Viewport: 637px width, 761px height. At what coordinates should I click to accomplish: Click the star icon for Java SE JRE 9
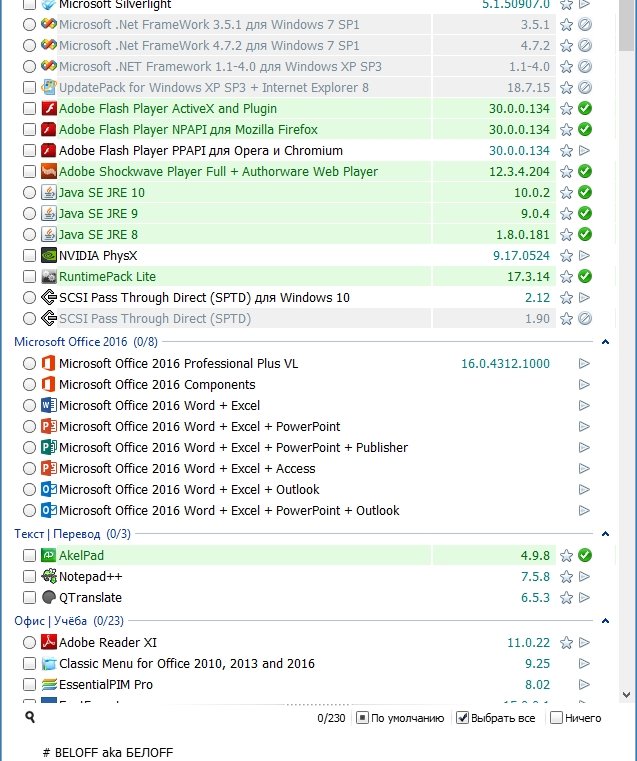click(566, 214)
